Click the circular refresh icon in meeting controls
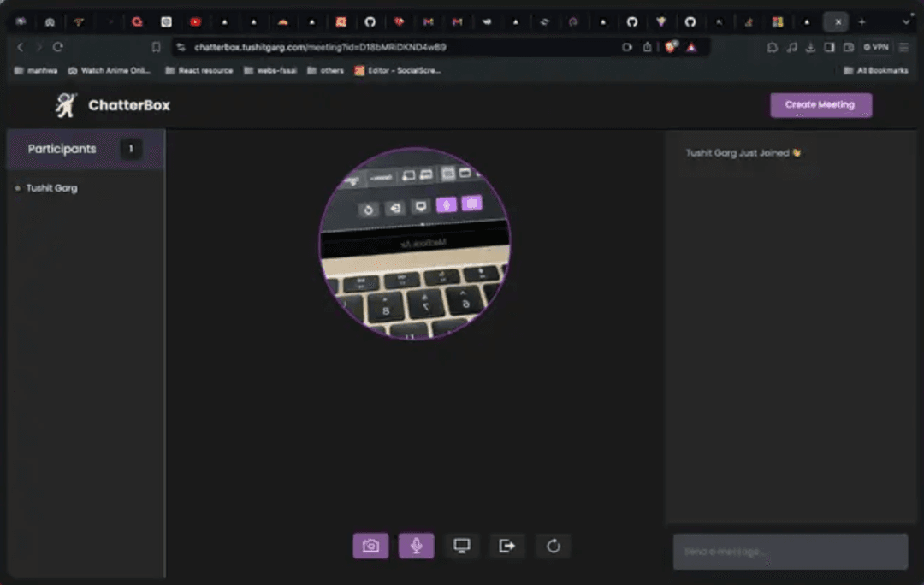 [x=553, y=546]
